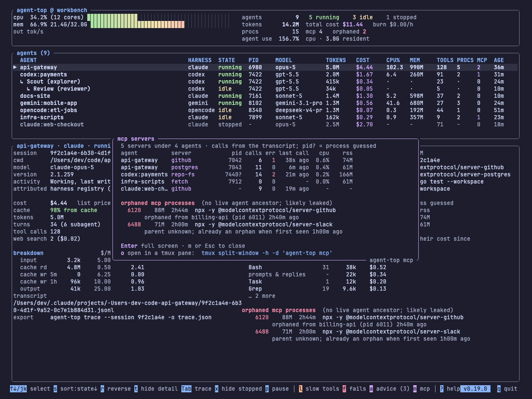Sort by the AGE column header
532x399 pixels.
tap(499, 60)
